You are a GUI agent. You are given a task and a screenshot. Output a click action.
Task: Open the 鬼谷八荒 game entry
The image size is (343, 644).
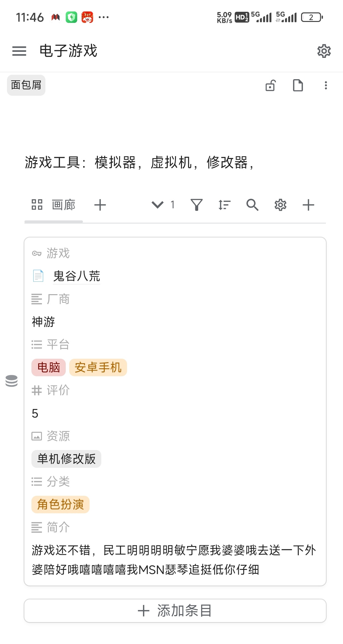coord(77,276)
